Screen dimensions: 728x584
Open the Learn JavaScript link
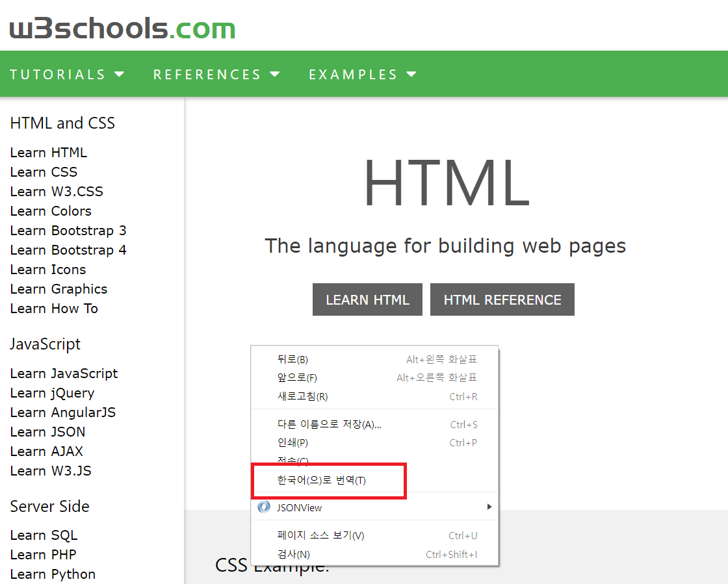coord(64,374)
